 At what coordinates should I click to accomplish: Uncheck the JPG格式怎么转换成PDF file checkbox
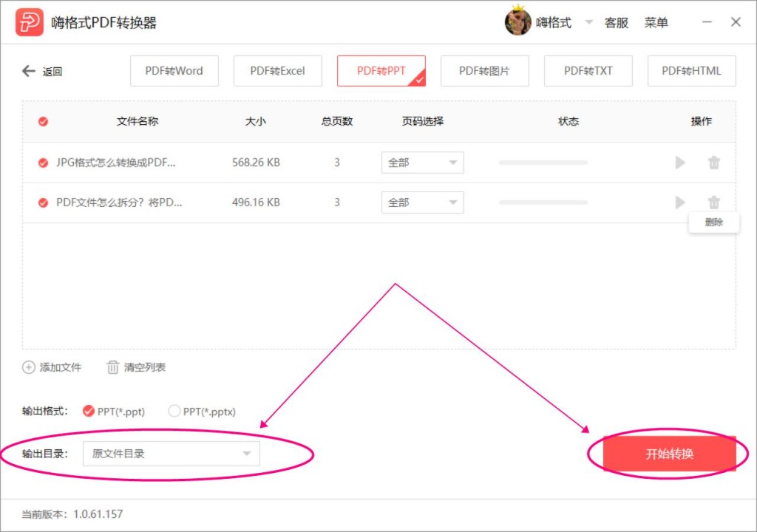tap(43, 163)
